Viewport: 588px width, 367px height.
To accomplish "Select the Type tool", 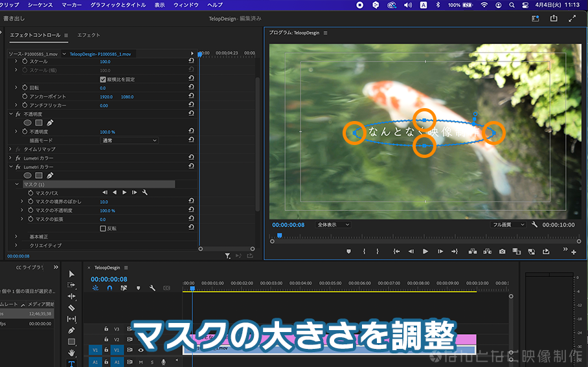I will tap(71, 363).
